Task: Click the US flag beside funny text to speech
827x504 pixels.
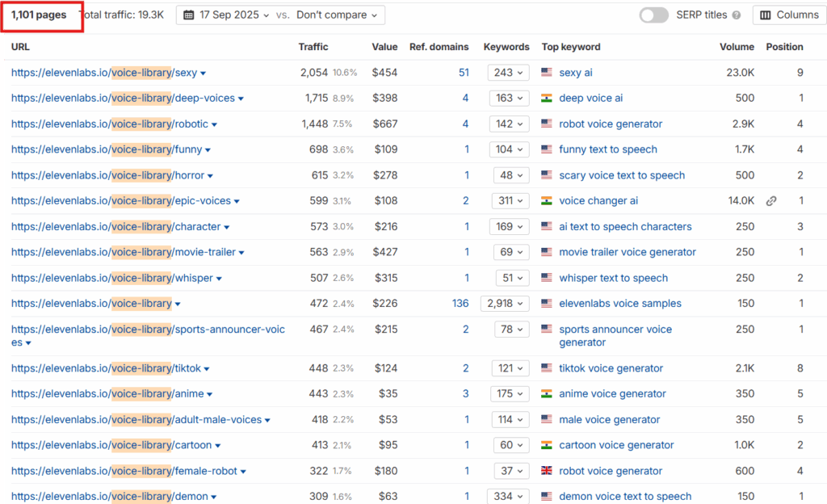Action: coord(547,149)
